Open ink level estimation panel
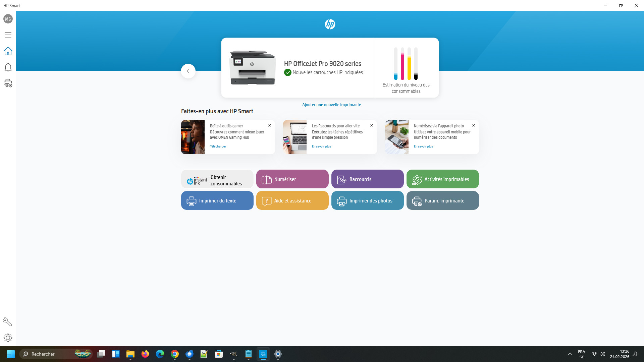 pos(406,68)
